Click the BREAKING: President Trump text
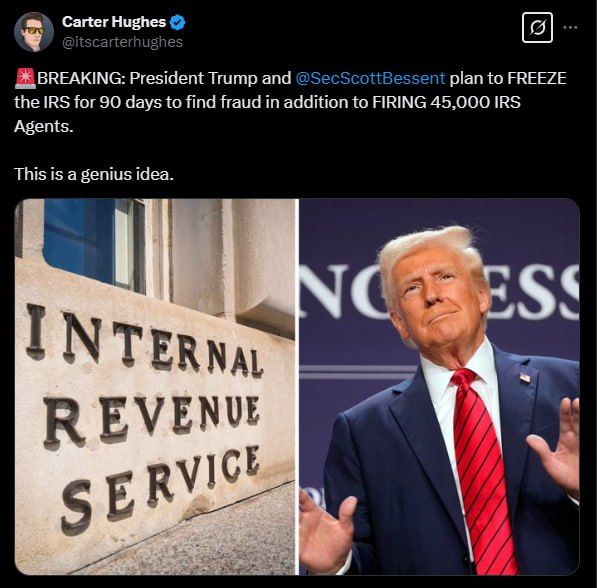Viewport: 597px width, 588px height. click(x=148, y=78)
